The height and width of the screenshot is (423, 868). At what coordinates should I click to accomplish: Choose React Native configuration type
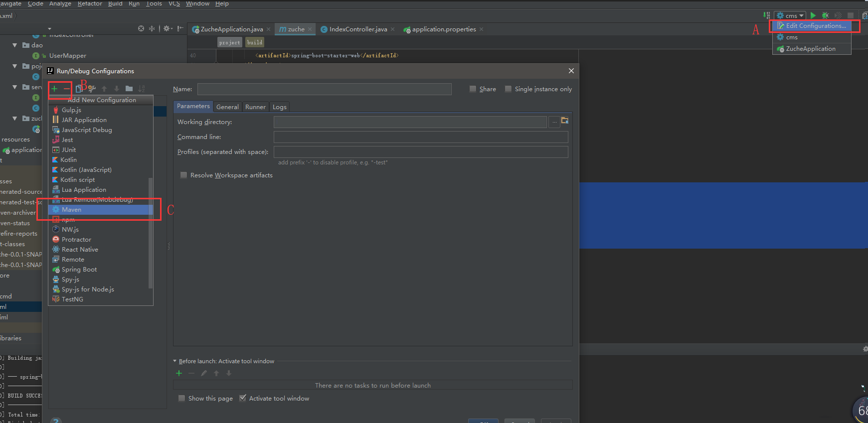click(101, 250)
